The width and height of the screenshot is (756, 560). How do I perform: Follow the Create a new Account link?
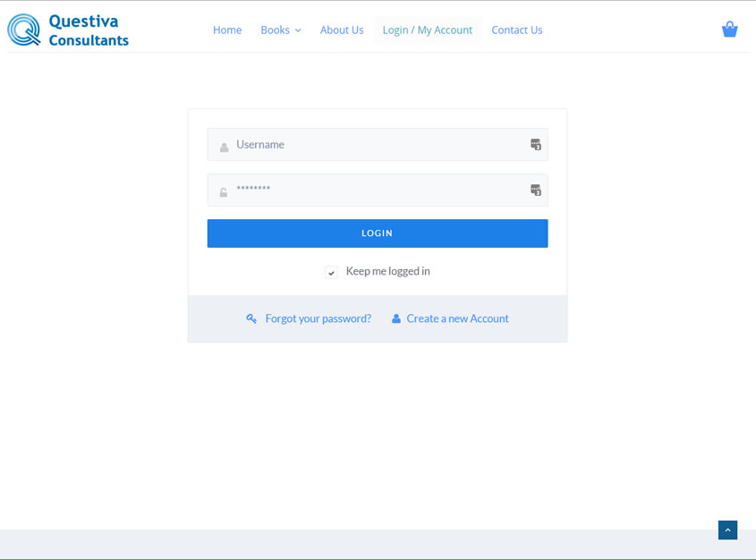click(x=457, y=318)
